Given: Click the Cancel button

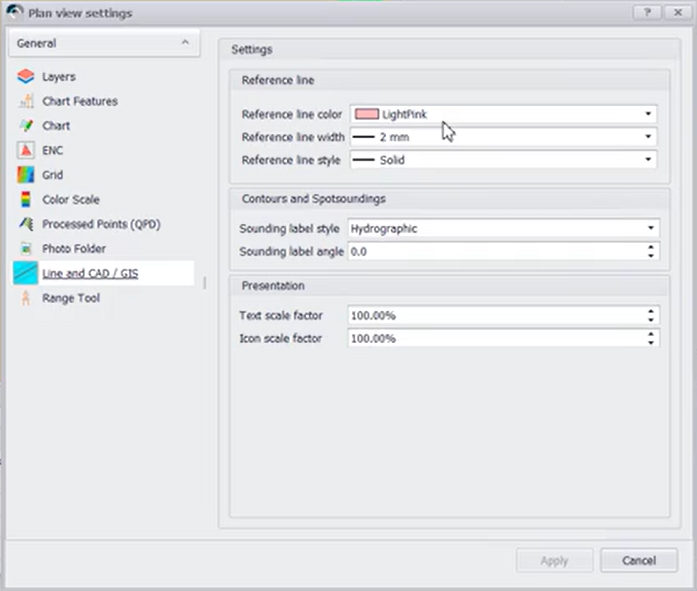Looking at the screenshot, I should (x=638, y=561).
